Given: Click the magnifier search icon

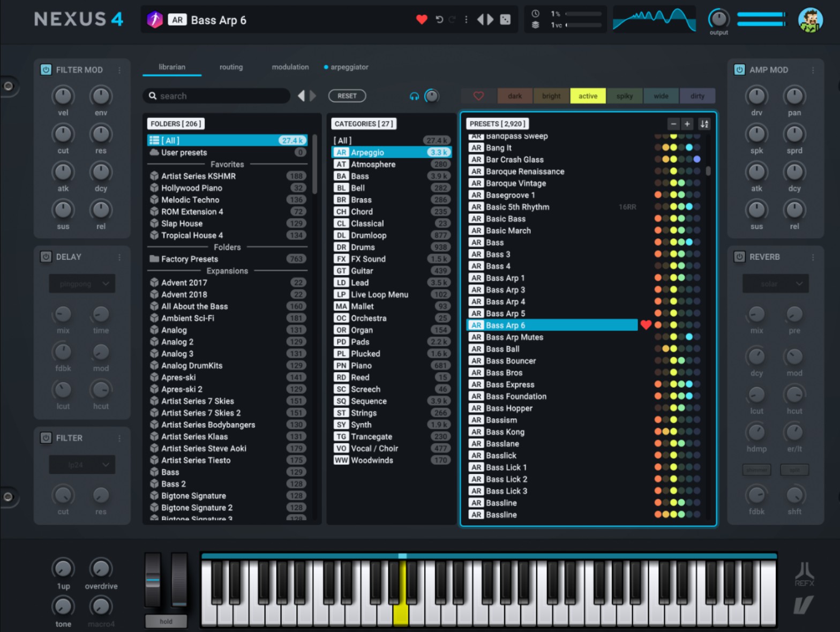Looking at the screenshot, I should click(153, 96).
